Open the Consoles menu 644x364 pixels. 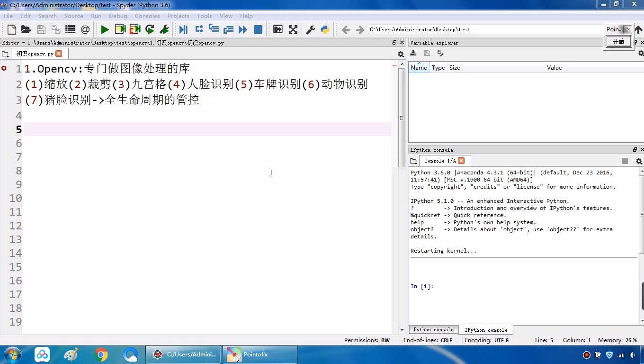(x=147, y=16)
